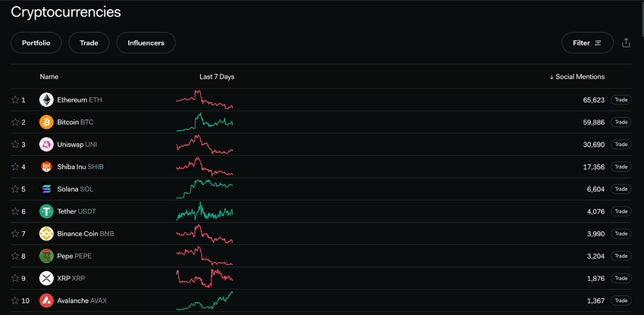Sort by Social Mentions column
This screenshot has width=644, height=315.
[x=577, y=76]
